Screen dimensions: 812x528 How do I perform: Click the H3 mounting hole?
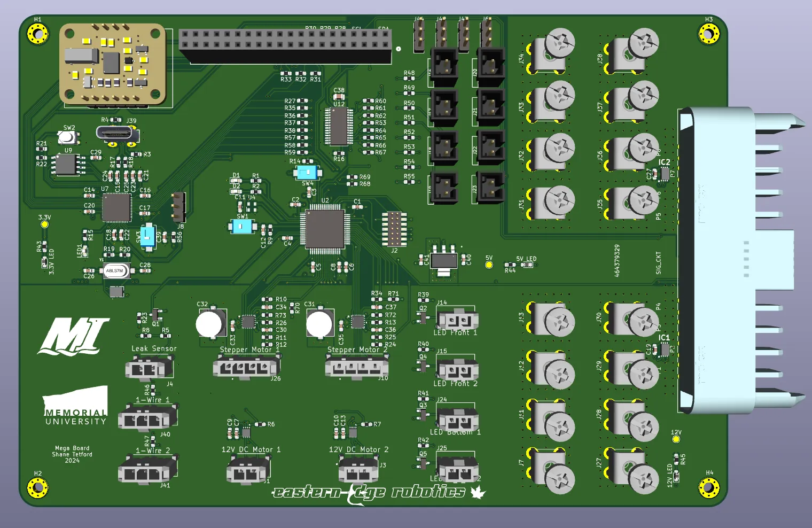point(708,35)
